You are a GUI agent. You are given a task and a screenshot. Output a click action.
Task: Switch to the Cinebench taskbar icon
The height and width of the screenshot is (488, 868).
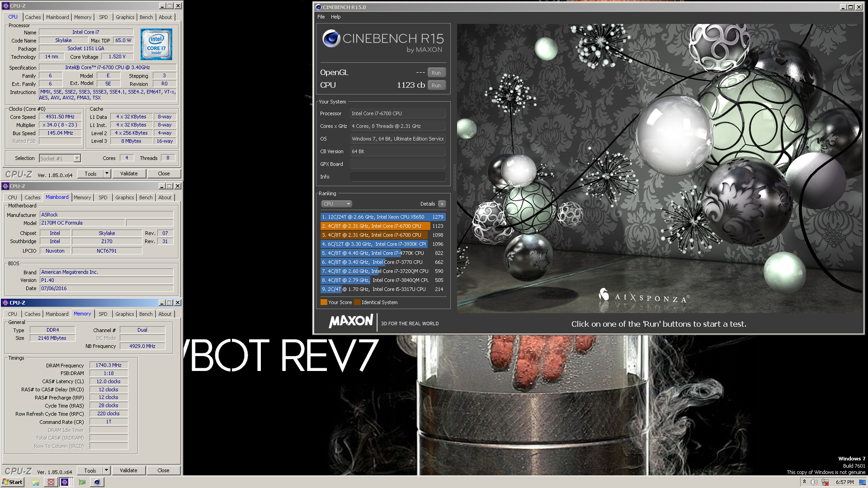tap(97, 482)
